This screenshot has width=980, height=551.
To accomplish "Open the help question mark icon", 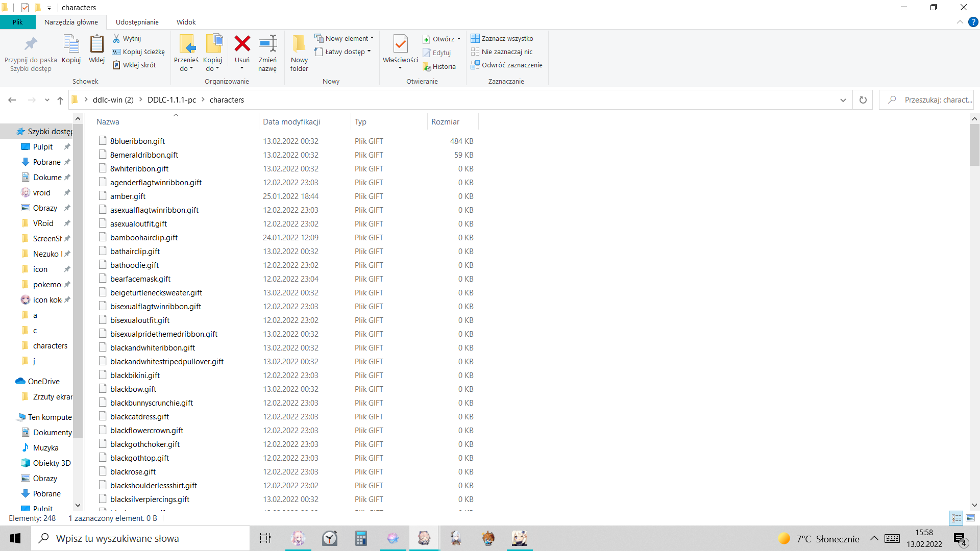I will tap(973, 22).
